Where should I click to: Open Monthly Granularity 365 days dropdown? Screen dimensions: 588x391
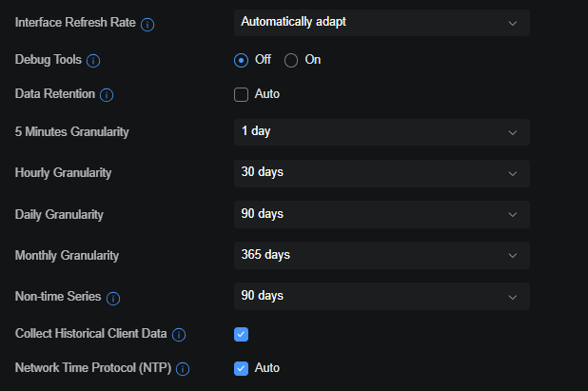tap(381, 256)
